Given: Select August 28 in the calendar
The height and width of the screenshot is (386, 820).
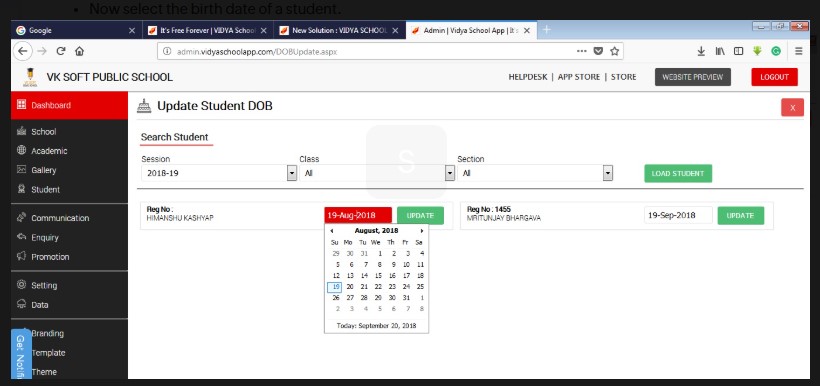Looking at the screenshot, I should (364, 298).
